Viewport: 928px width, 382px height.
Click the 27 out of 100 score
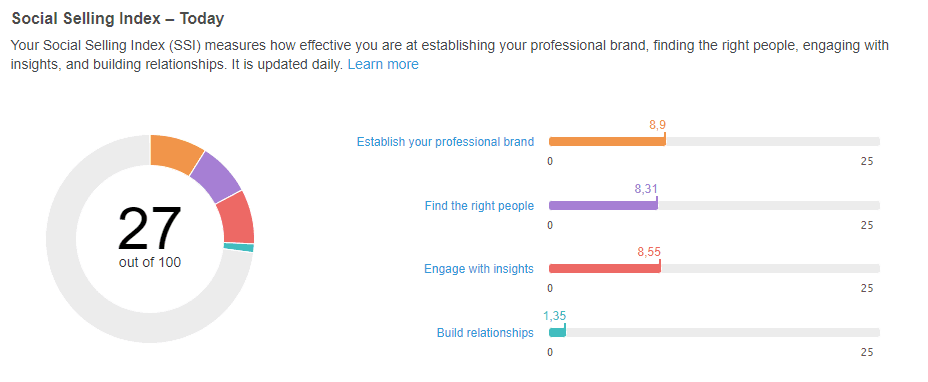pos(150,237)
